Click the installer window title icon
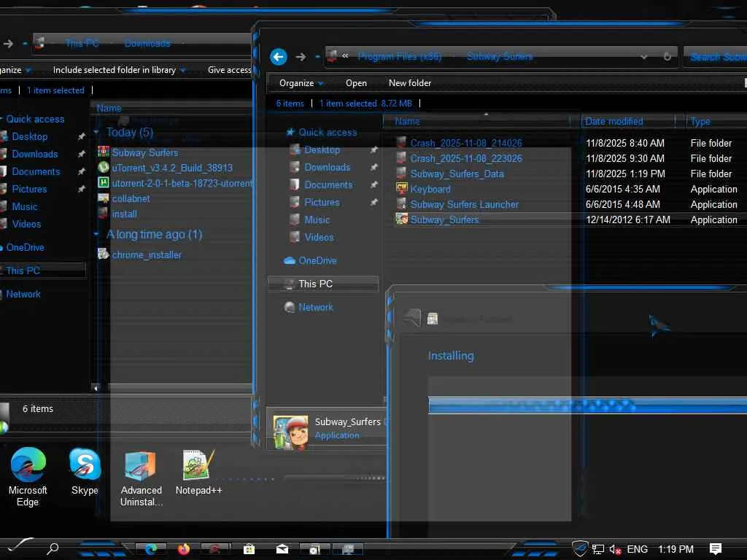Image resolution: width=747 pixels, height=560 pixels. [432, 319]
